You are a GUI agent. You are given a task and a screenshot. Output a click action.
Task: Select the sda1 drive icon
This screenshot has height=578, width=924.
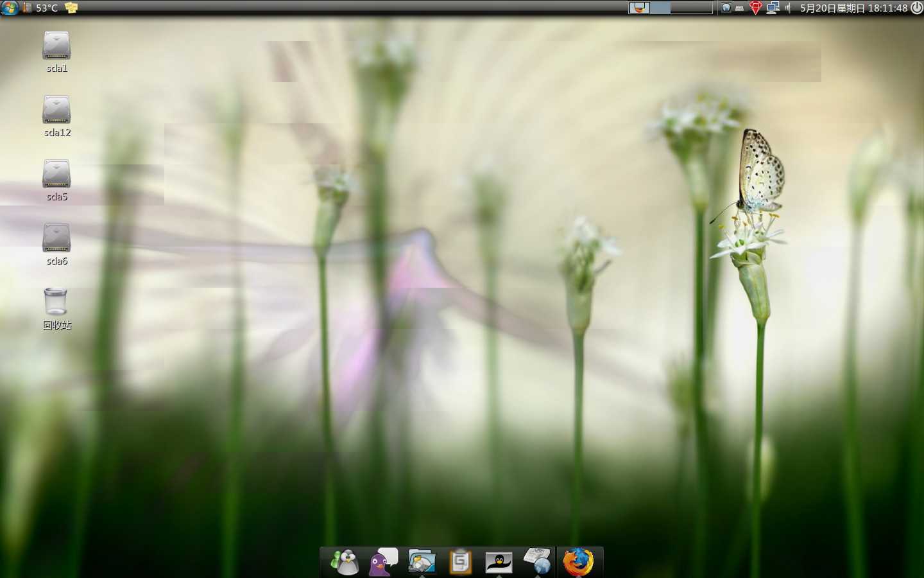pyautogui.click(x=56, y=45)
